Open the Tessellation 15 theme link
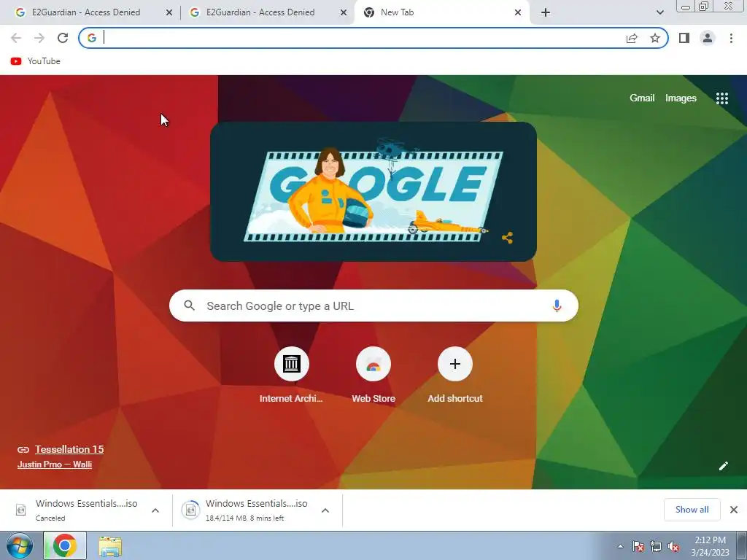747x560 pixels. tap(69, 449)
